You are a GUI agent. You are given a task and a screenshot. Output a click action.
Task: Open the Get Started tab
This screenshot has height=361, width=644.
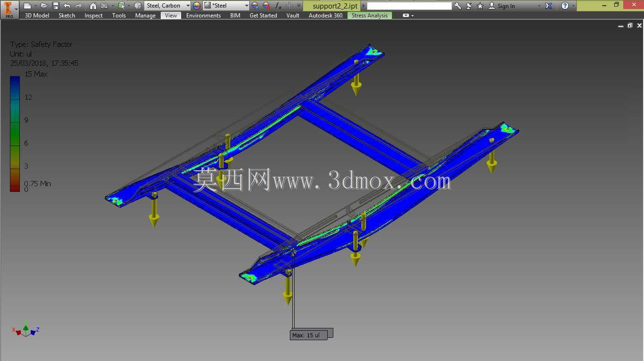[263, 16]
